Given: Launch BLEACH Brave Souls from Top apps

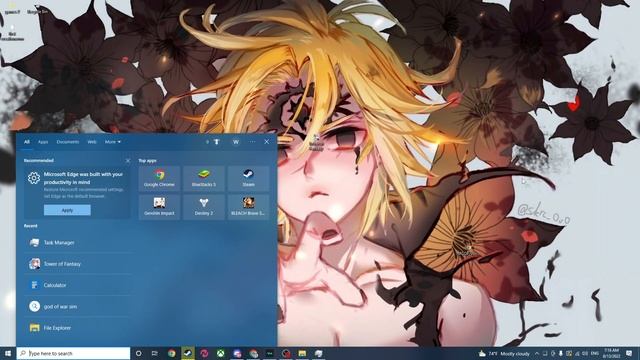Looking at the screenshot, I should [x=248, y=207].
